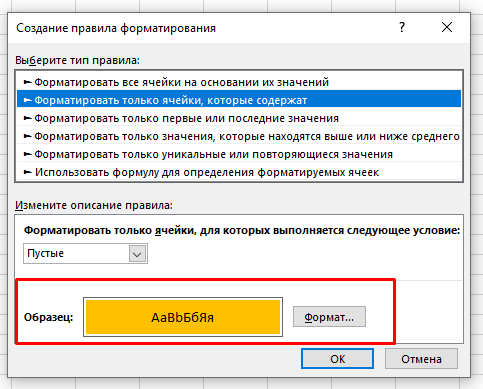Open the 'Пустые' condition combo box

[x=85, y=254]
